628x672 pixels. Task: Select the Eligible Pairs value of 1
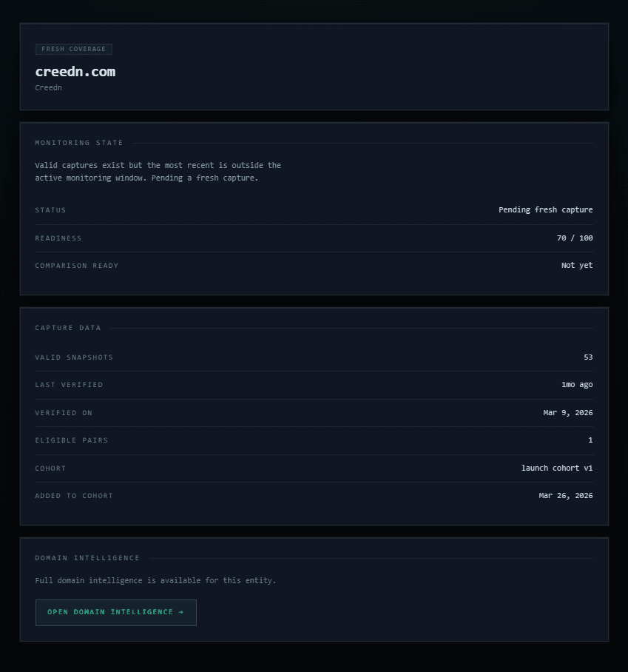tap(590, 440)
